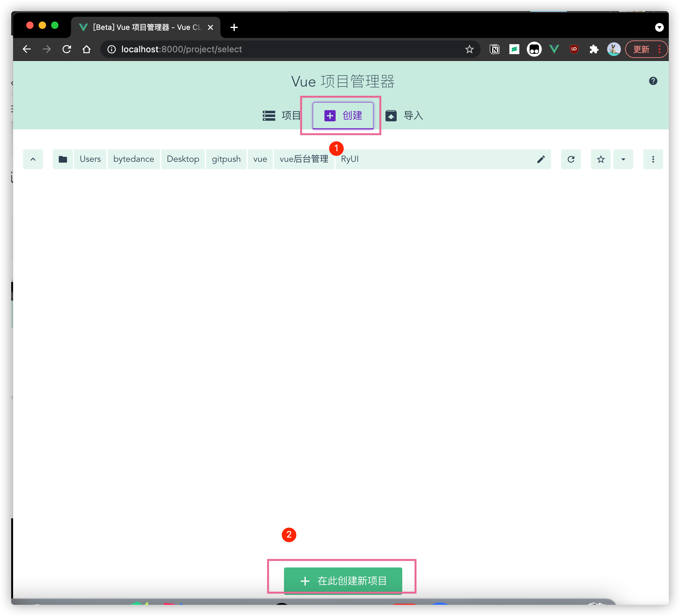Switch to the 导入 tab

(404, 116)
